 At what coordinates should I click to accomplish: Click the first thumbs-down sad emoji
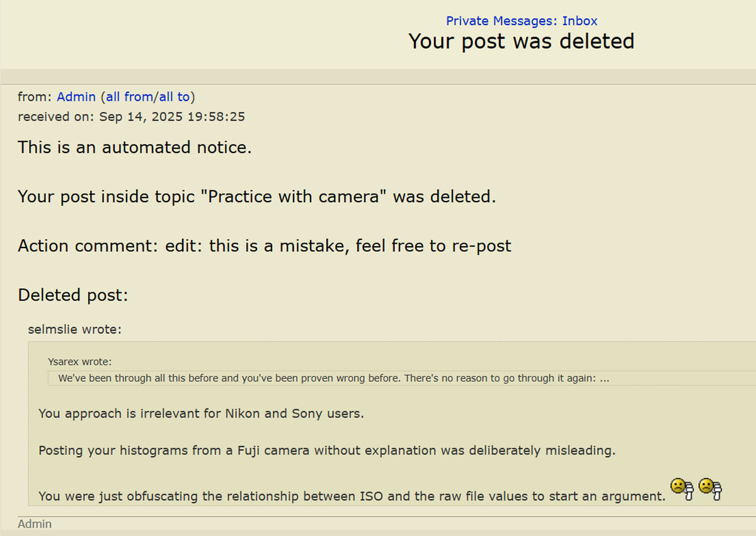pos(681,488)
